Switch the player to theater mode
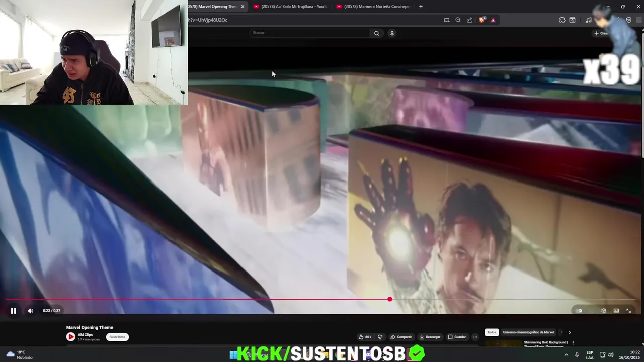Viewport: 644px width, 362px height. point(616,311)
